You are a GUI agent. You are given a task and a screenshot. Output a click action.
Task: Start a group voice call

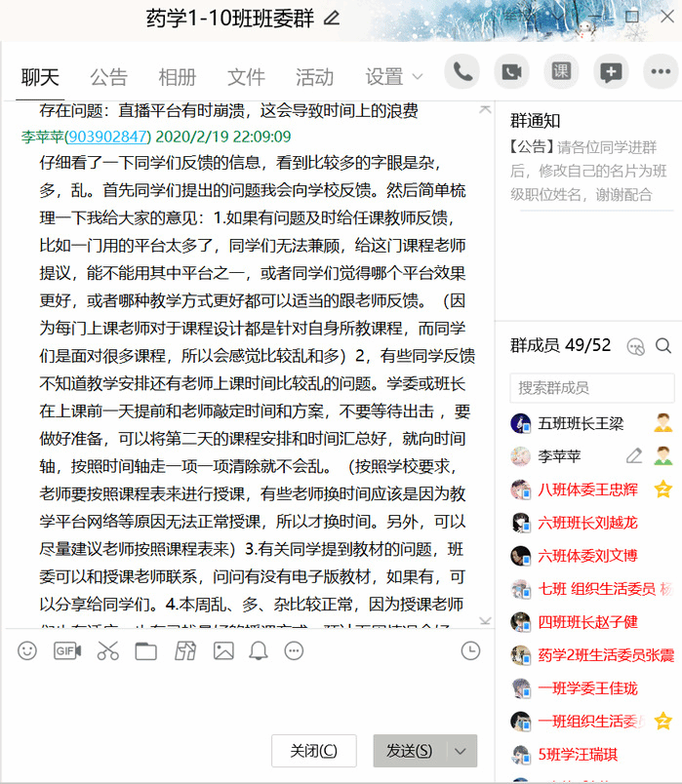[x=462, y=72]
